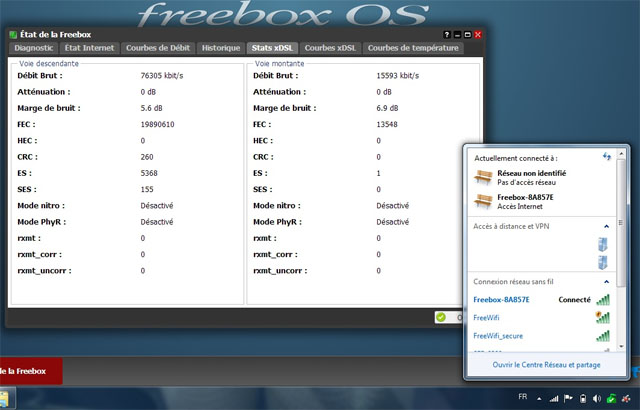Collapse the Accès à distance et VPN section
The height and width of the screenshot is (410, 640).
pos(607,226)
